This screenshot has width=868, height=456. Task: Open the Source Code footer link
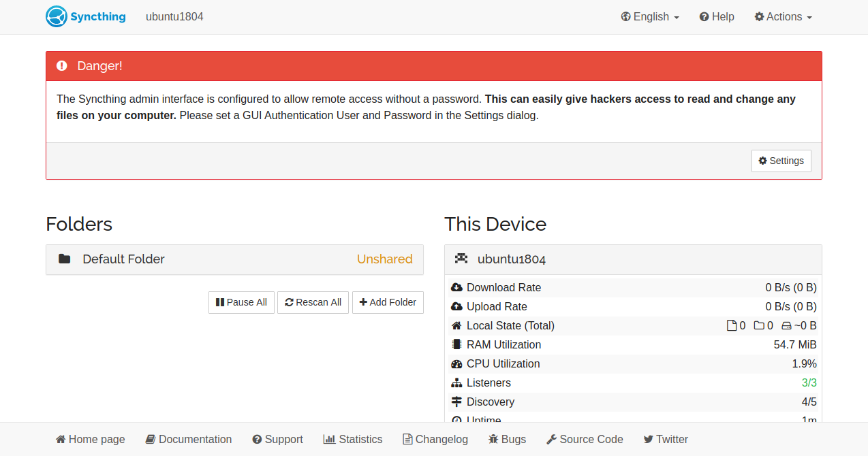tap(585, 440)
